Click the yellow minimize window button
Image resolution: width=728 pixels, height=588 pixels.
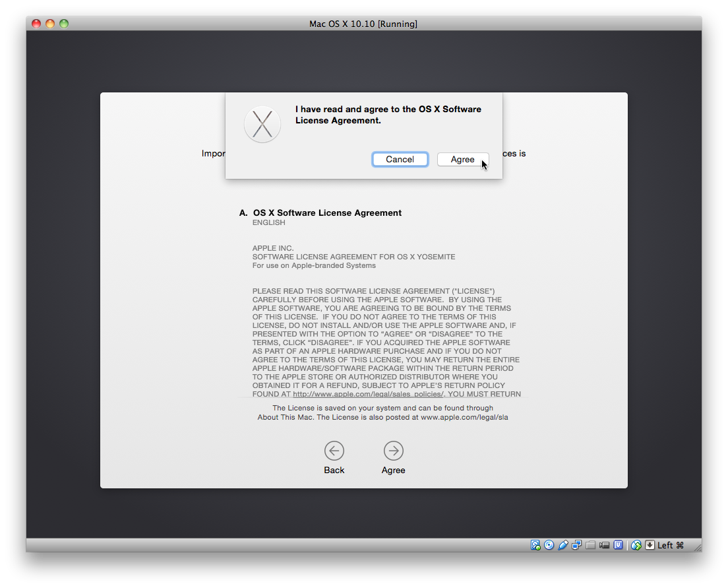point(50,24)
